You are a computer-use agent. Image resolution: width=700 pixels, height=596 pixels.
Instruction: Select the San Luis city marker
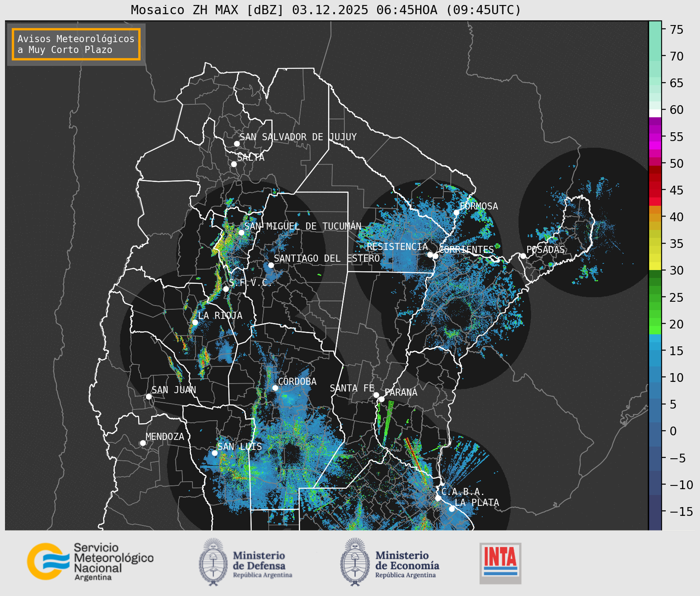click(215, 453)
